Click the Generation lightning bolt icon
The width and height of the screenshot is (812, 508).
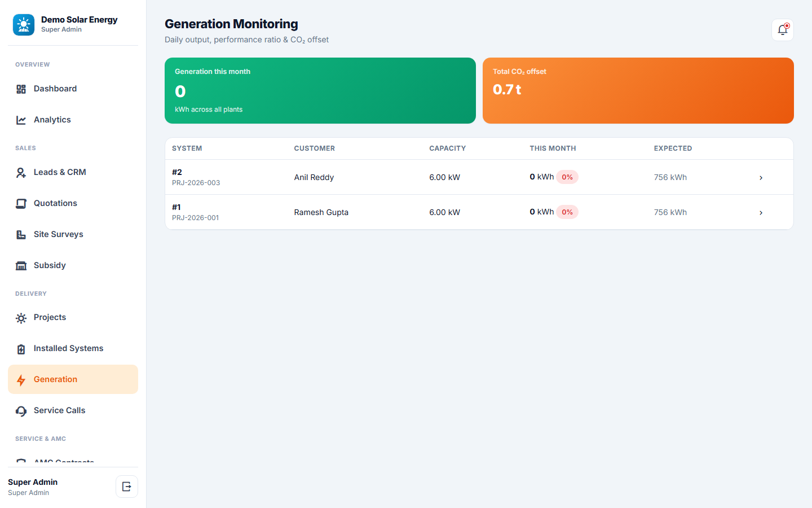tap(21, 380)
